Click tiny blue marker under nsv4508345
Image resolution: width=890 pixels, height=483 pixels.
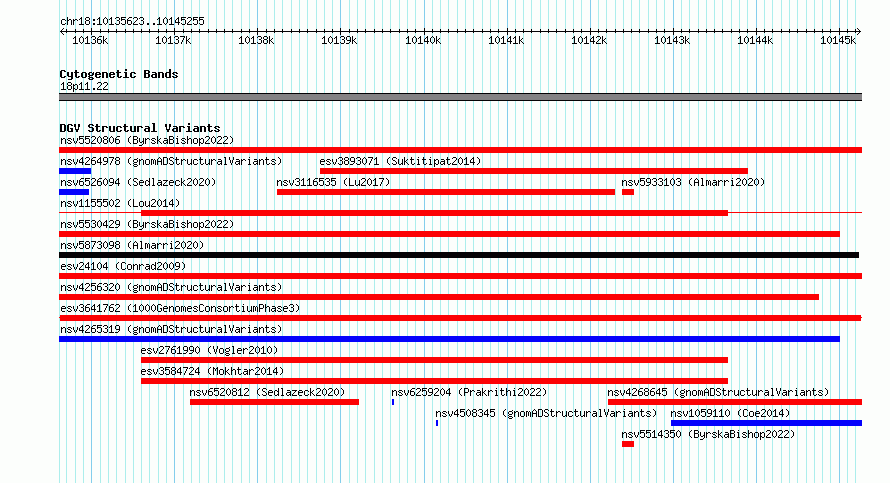tap(436, 423)
